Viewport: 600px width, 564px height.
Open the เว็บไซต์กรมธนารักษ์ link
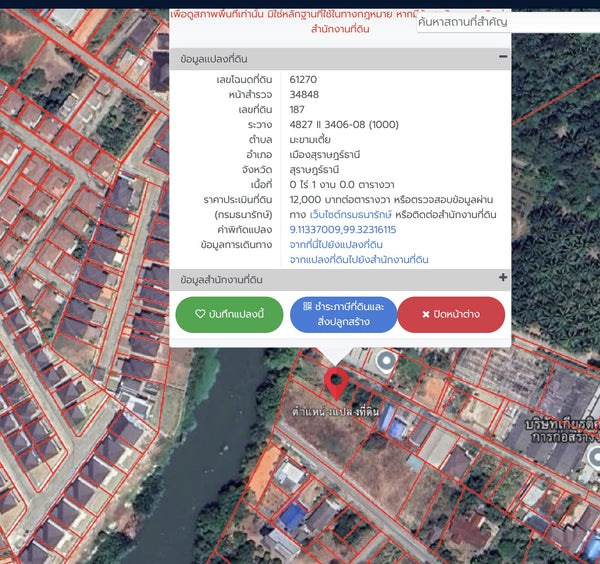tap(351, 215)
